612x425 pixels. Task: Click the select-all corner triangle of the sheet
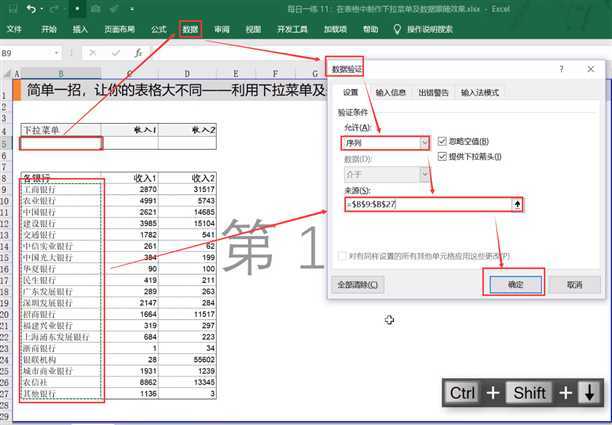7,73
